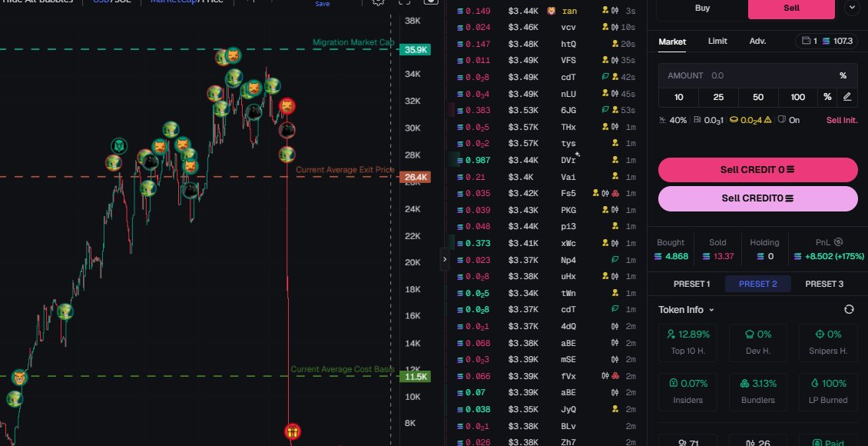
Task: Click the Top 10 H. holder icon
Action: [671, 334]
